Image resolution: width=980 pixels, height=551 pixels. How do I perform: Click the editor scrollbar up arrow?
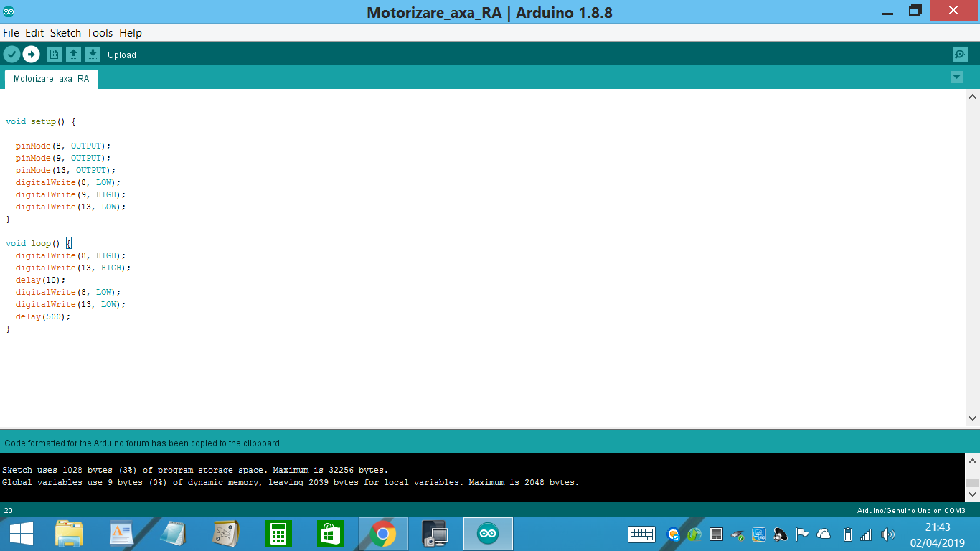tap(973, 96)
